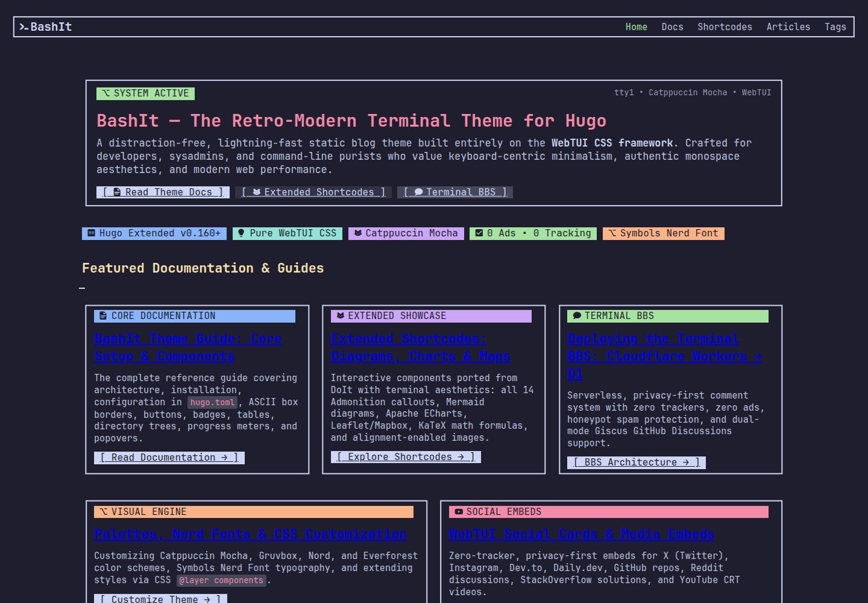Click the document icon in Read Theme Docs

[x=117, y=192]
